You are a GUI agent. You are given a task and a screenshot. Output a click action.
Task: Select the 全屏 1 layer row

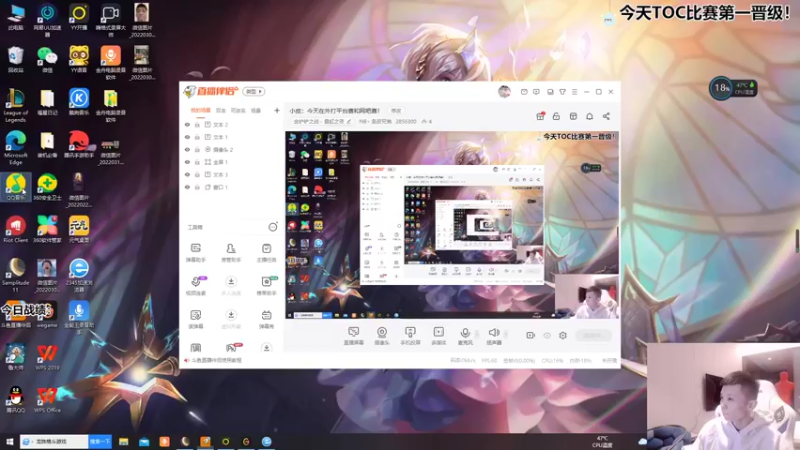click(x=232, y=162)
